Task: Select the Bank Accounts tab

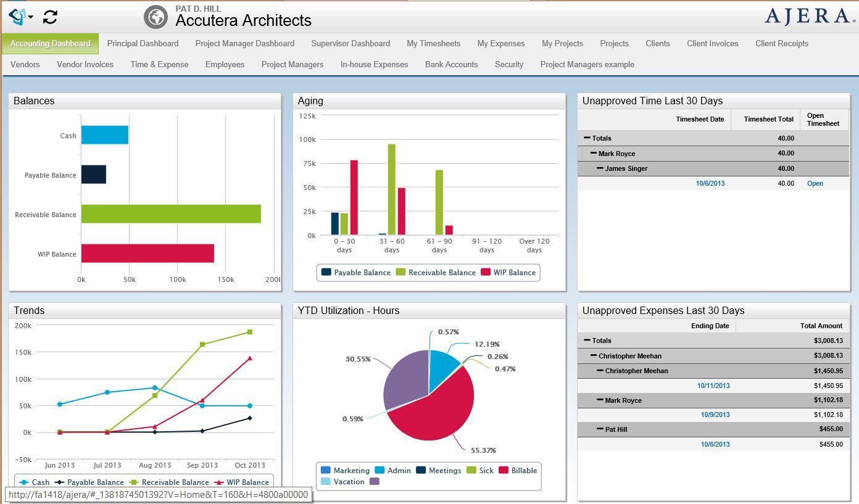Action: [x=451, y=64]
